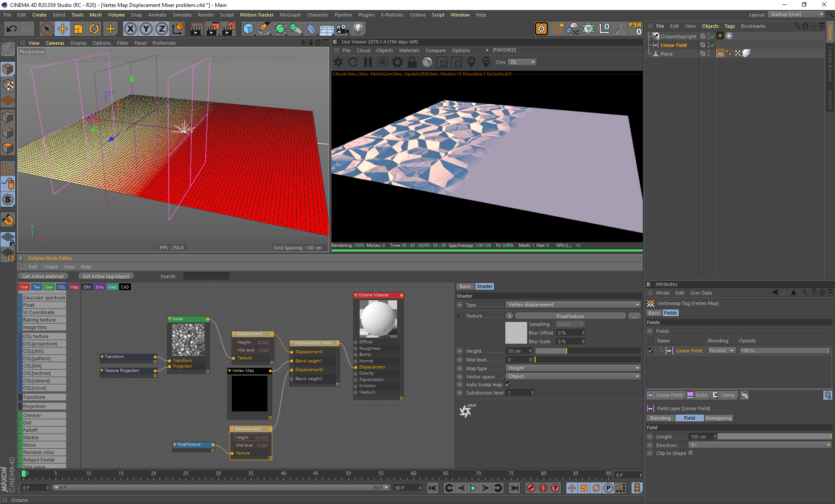This screenshot has width=835, height=504.
Task: Open the Octane menu
Action: click(x=417, y=15)
